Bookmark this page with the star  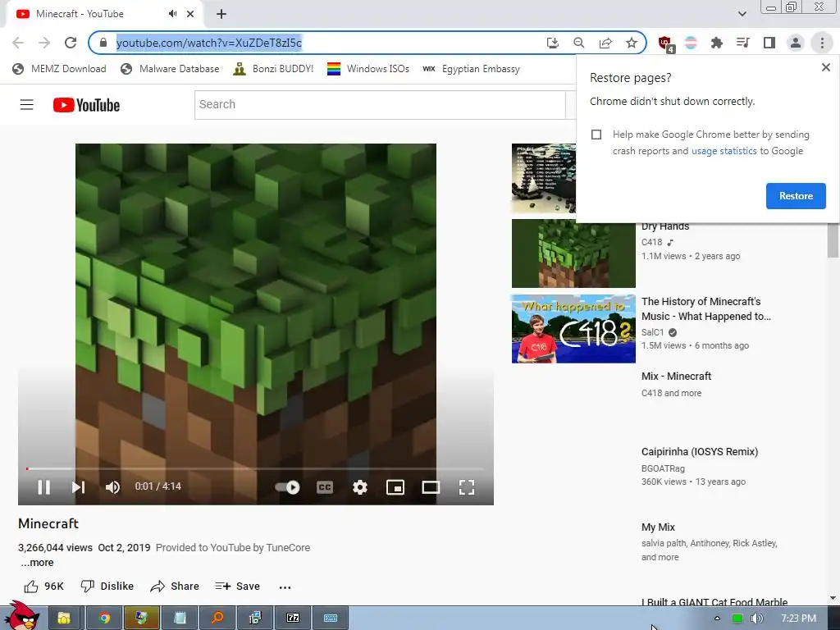click(x=632, y=43)
